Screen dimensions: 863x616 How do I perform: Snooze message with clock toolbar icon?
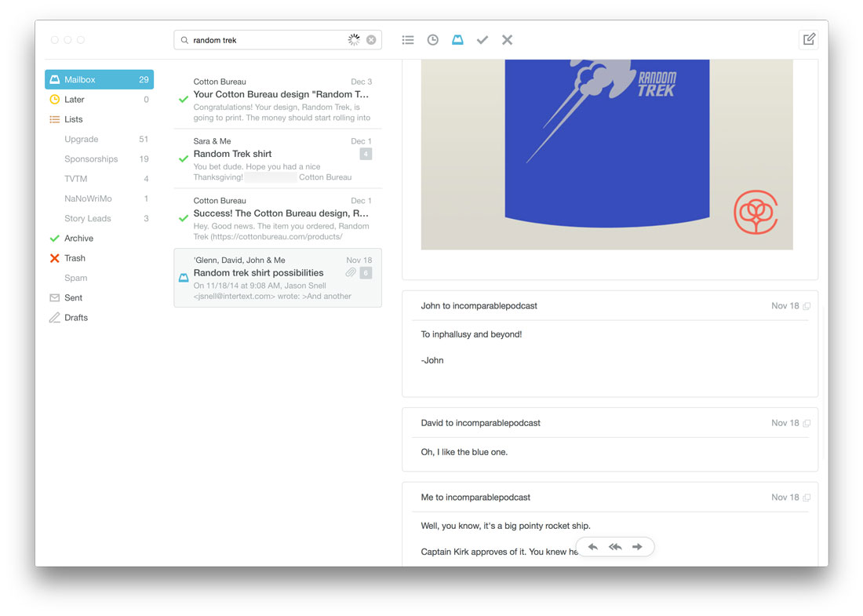[x=432, y=40]
